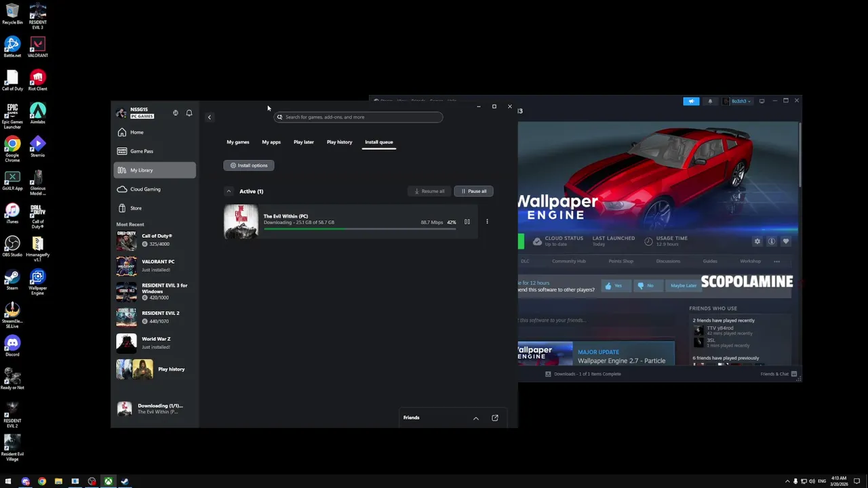Screen dimensions: 868x488
Task: Expand the Friends panel chevron
Action: click(476, 418)
